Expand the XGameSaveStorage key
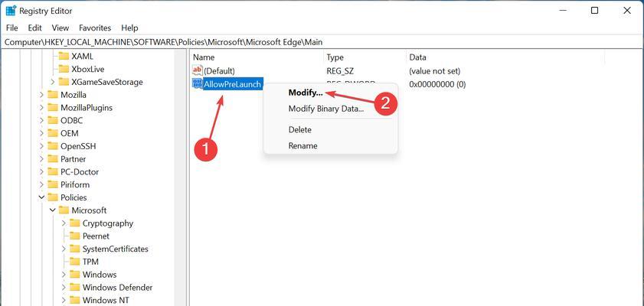The image size is (644, 306). coord(53,82)
